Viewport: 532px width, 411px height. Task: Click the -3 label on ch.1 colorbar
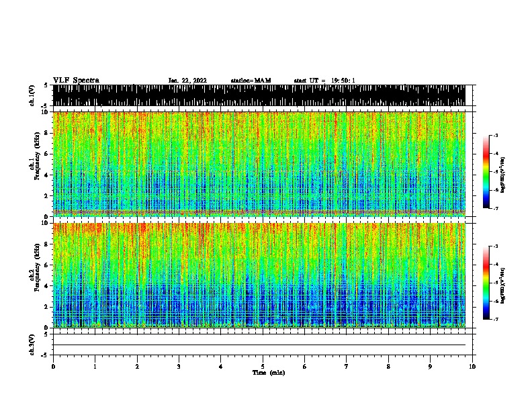click(x=495, y=136)
